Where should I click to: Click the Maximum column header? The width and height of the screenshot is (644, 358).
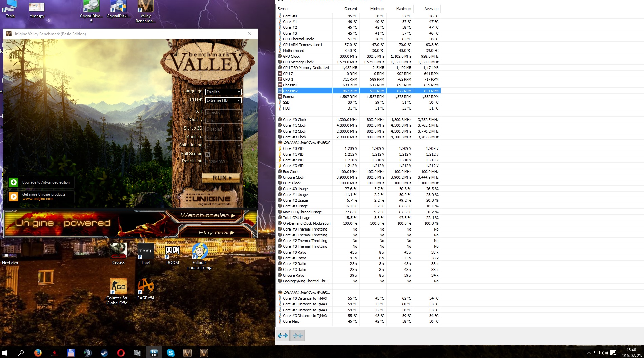(400, 9)
